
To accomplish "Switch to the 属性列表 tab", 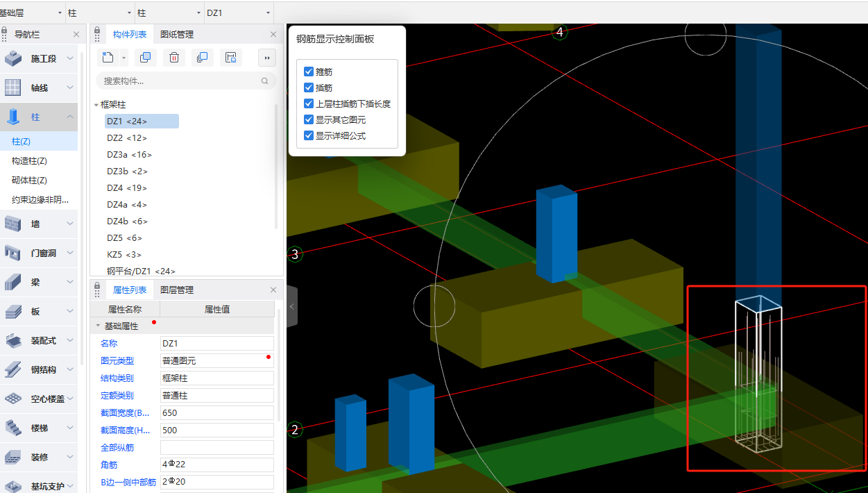I will [130, 290].
